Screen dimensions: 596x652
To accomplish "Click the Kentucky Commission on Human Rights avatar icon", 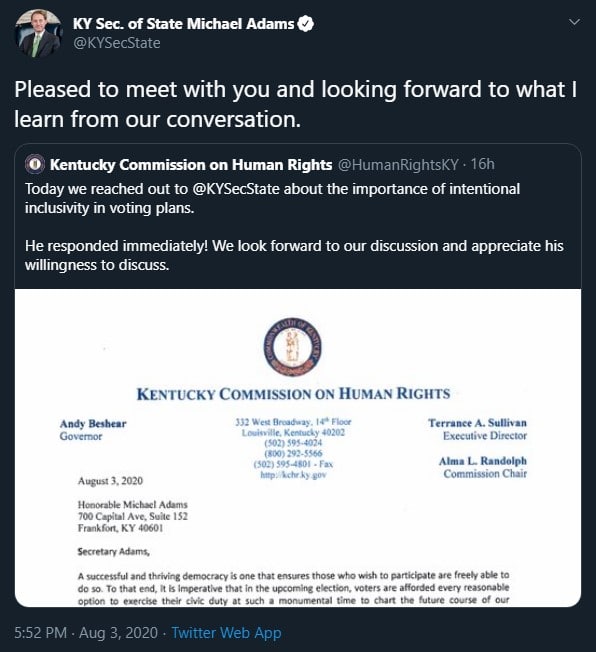I will coord(35,165).
